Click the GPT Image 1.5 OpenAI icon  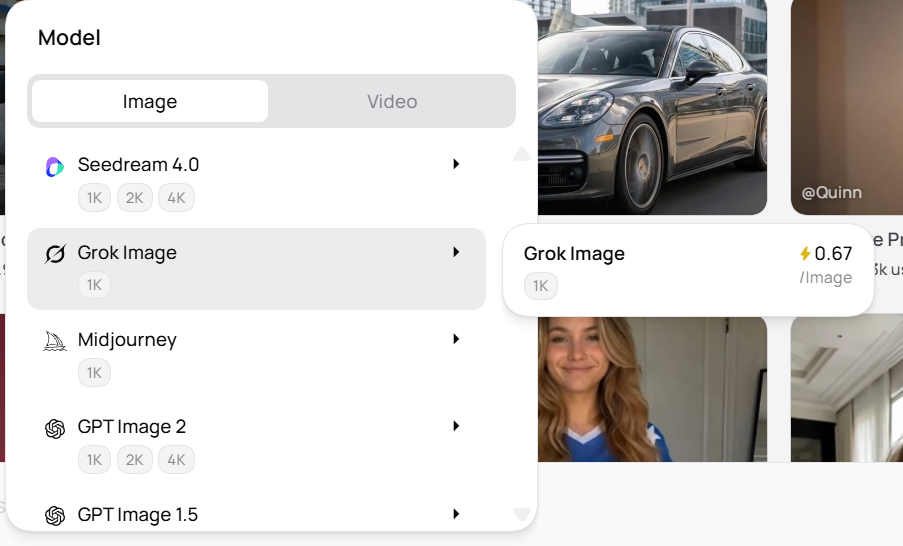coord(55,515)
